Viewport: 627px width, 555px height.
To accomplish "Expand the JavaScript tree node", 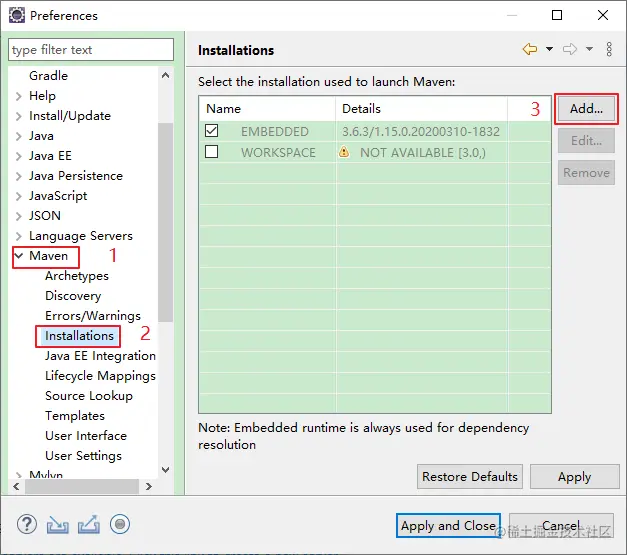I will [18, 196].
